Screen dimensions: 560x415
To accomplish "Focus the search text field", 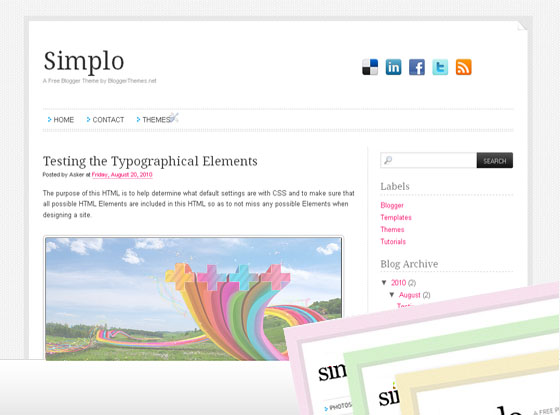I will 429,160.
